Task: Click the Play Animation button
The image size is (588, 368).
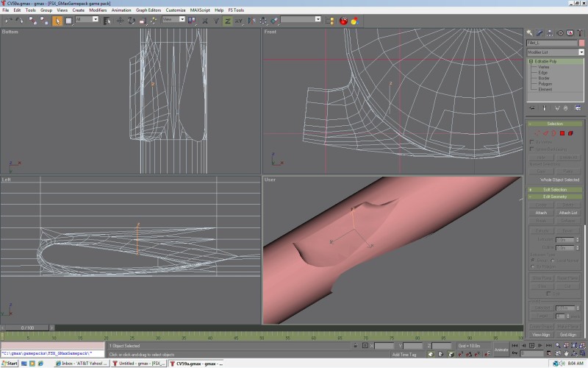Action: pyautogui.click(x=531, y=344)
